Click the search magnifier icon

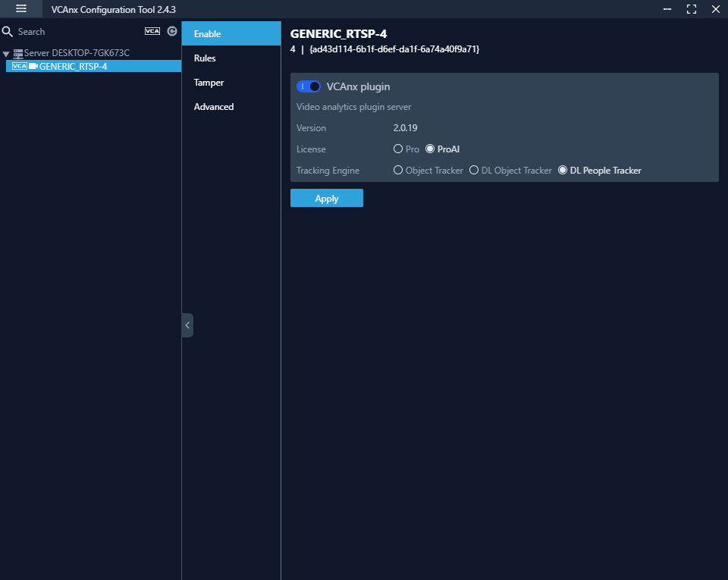[8, 31]
